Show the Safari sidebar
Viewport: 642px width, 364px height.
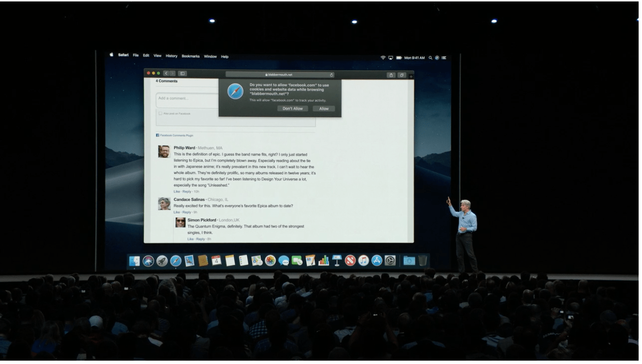[x=183, y=74]
